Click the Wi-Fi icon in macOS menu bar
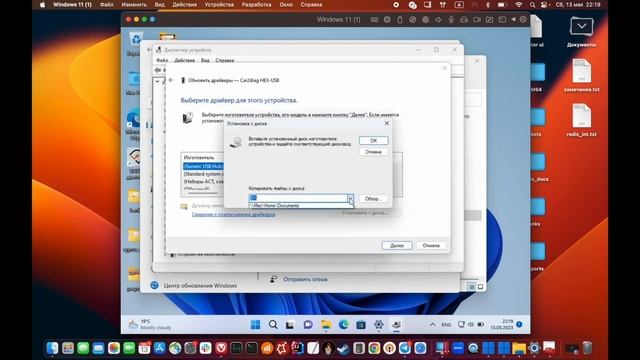Viewport: 640px width, 360px height. [519, 5]
